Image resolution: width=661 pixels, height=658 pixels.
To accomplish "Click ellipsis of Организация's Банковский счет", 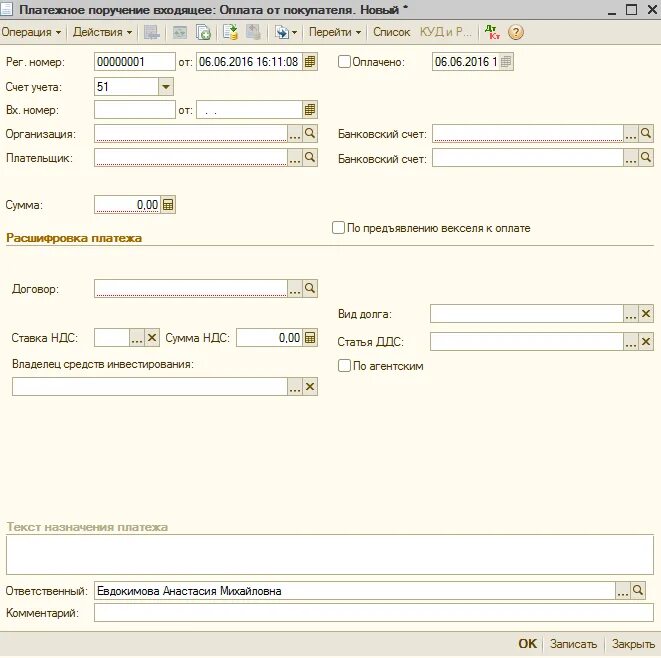I will (631, 134).
